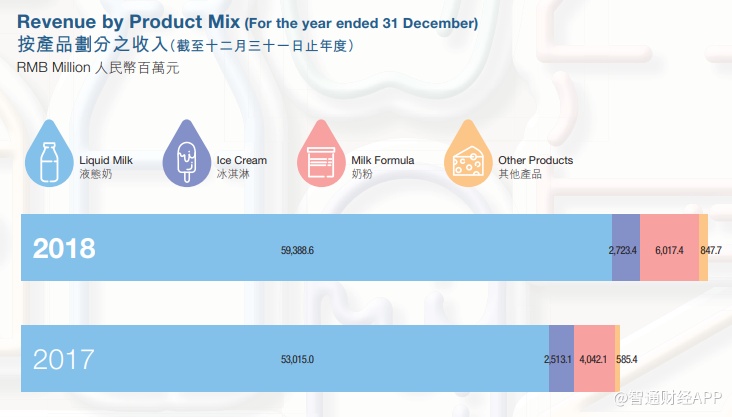Click the 2017 liquid milk value 53,015.0
The image size is (732, 417).
coord(298,358)
